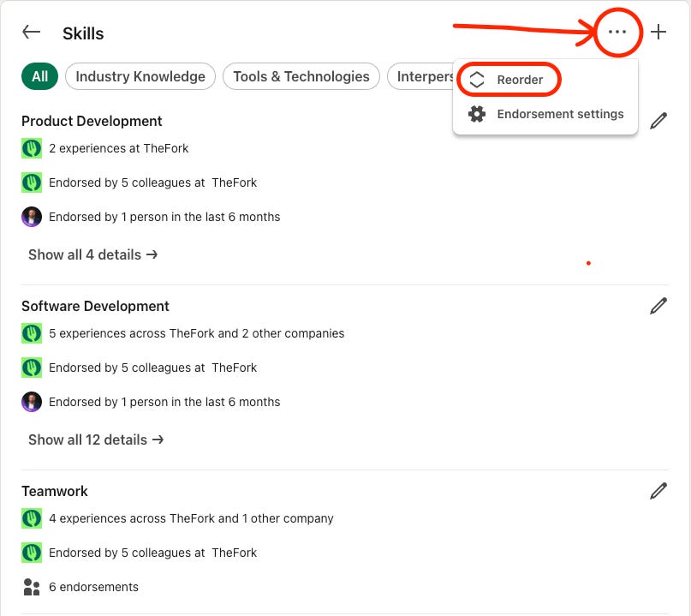Click the profile photo under Product Development

(x=32, y=217)
